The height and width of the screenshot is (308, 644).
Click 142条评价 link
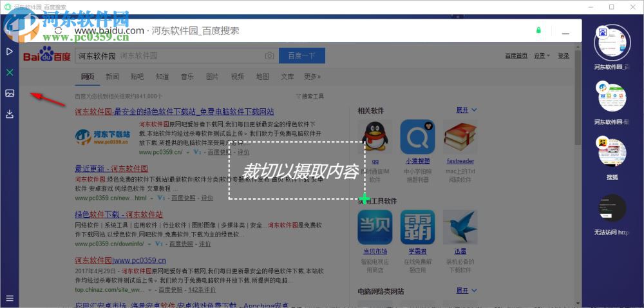click(202, 290)
